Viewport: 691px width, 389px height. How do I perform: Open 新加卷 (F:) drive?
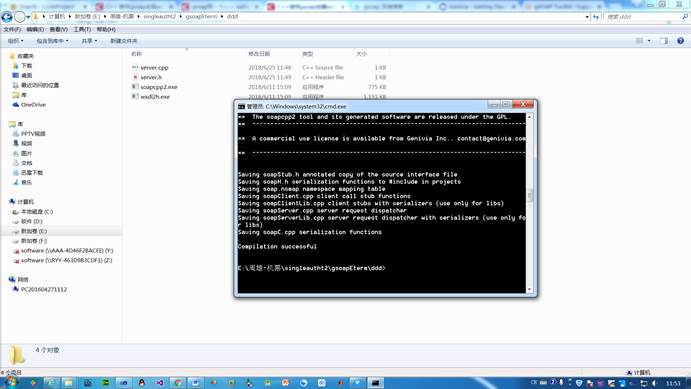tap(33, 241)
